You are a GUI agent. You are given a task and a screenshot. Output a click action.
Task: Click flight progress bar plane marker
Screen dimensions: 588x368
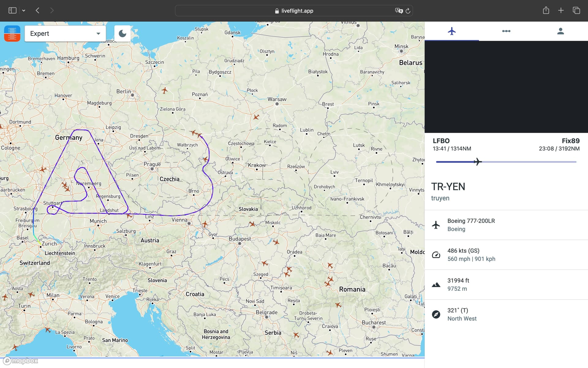tap(477, 162)
